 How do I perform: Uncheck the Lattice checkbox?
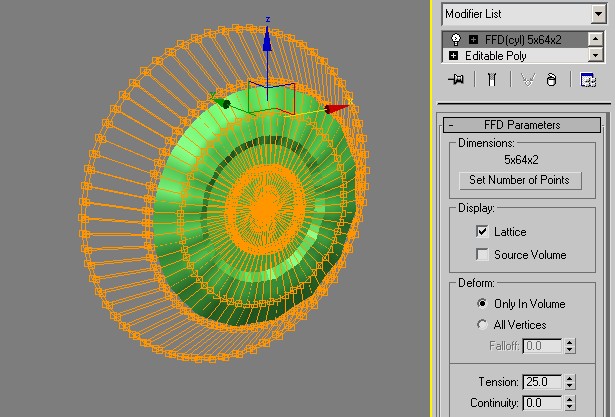point(483,232)
